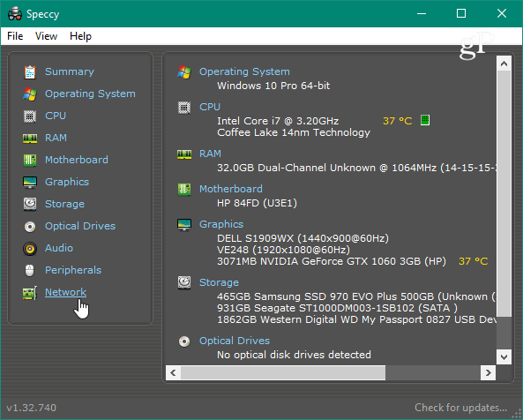Click the Windows flag icon in summary pane
Viewport: 523px width, 420px height.
(184, 72)
